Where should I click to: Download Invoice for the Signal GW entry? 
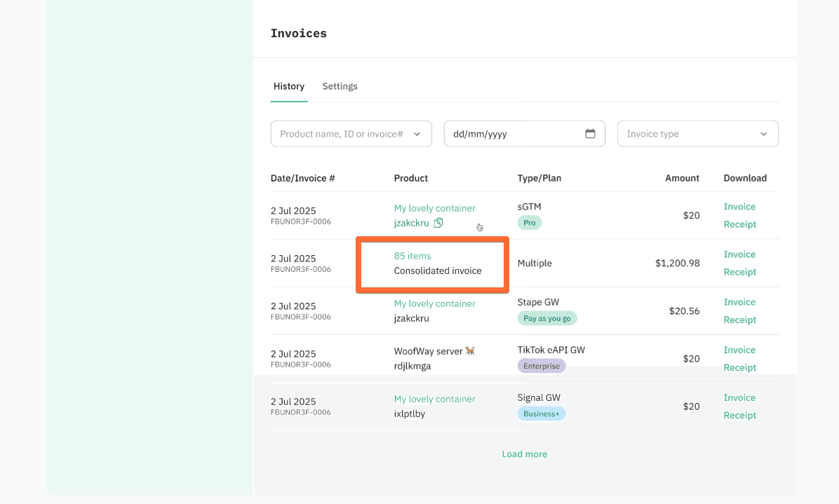tap(739, 397)
